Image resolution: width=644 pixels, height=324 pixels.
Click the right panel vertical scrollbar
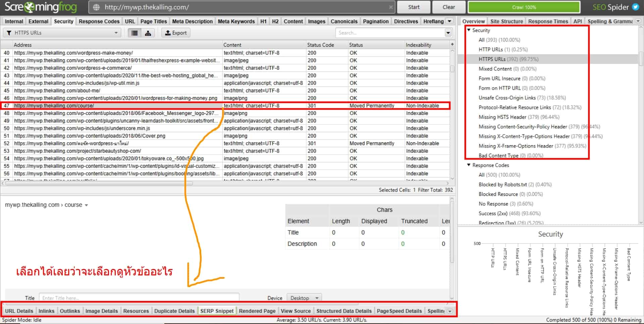[x=641, y=59]
